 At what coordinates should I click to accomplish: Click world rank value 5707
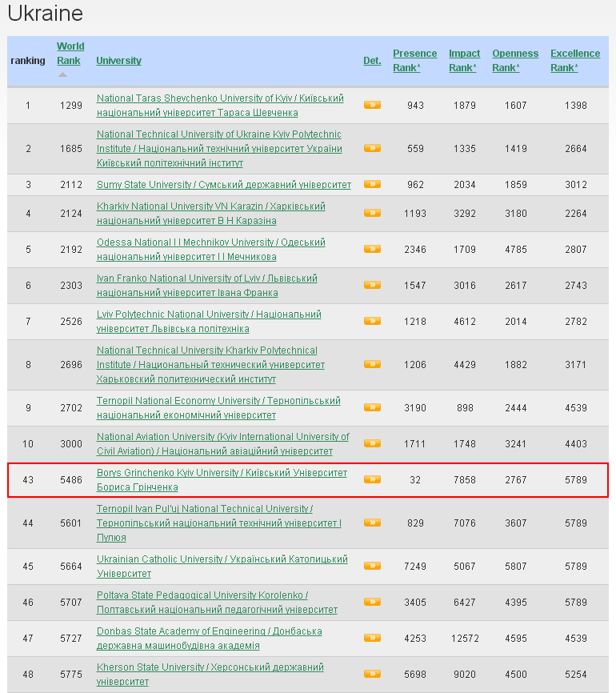(x=71, y=602)
